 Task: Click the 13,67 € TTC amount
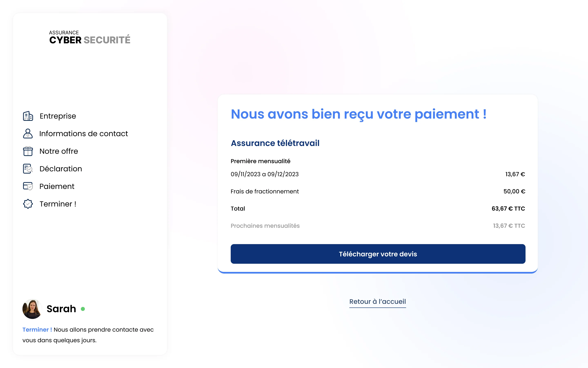click(509, 226)
